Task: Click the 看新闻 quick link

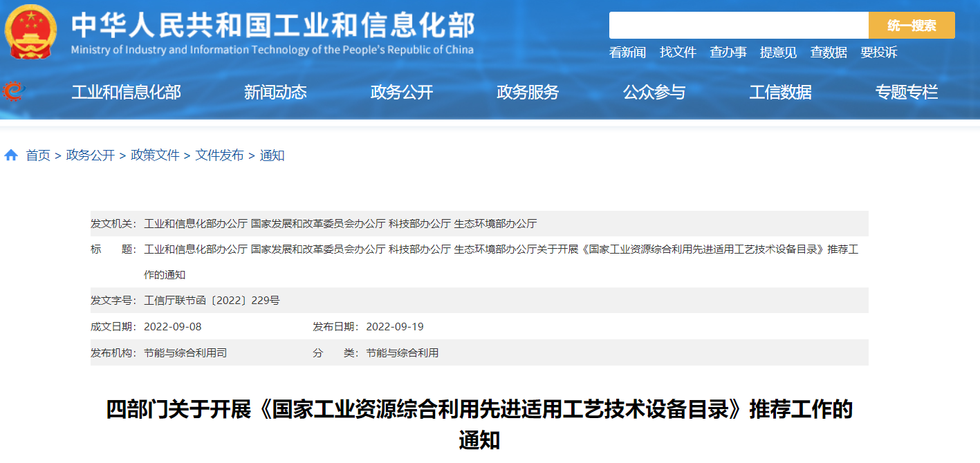Action: click(627, 53)
